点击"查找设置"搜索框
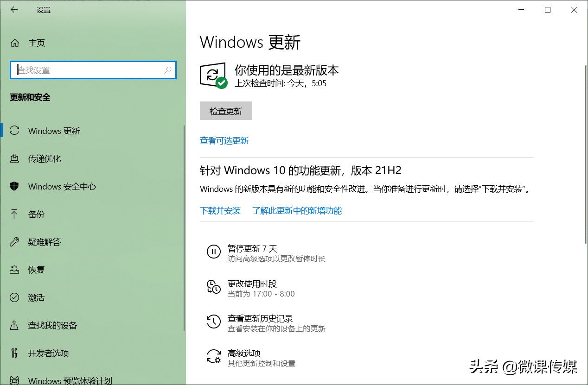The image size is (588, 385). coord(93,70)
